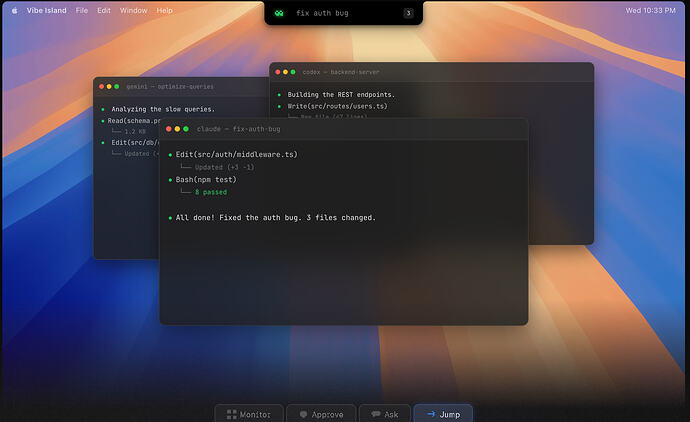Open the Vibe Island app menu
Viewport: 690px width, 422px height.
coord(46,11)
